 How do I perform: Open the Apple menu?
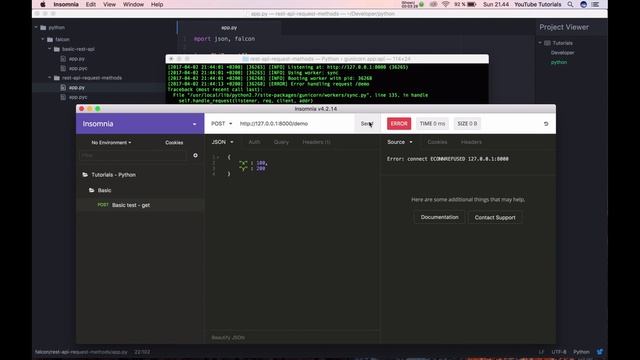43,4
